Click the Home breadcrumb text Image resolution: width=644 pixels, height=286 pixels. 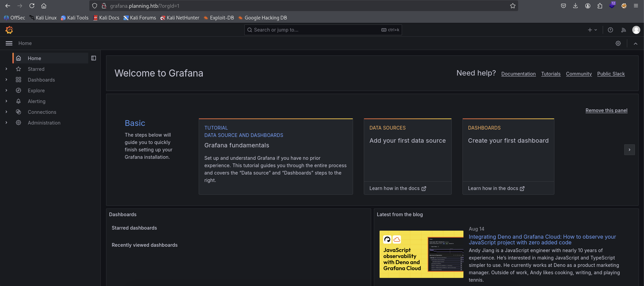click(x=25, y=43)
